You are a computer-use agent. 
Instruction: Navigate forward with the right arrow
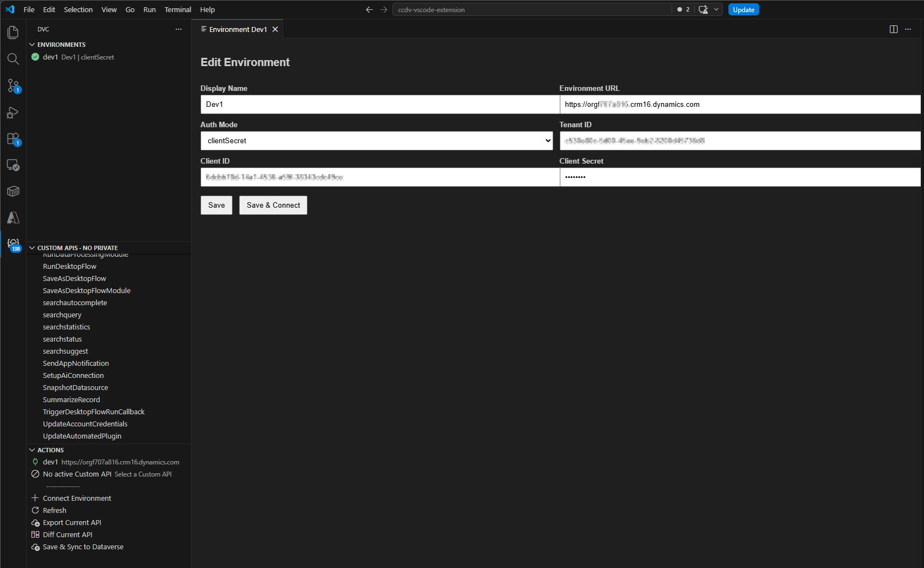383,9
